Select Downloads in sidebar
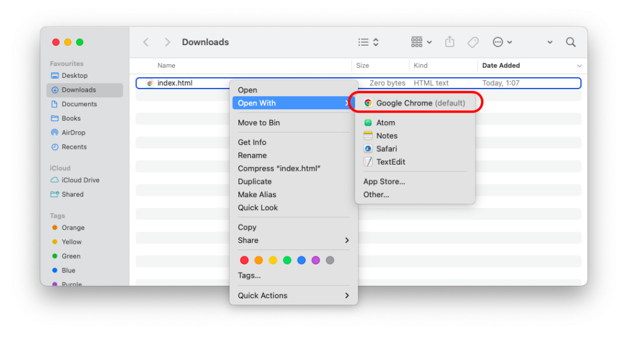 point(85,90)
